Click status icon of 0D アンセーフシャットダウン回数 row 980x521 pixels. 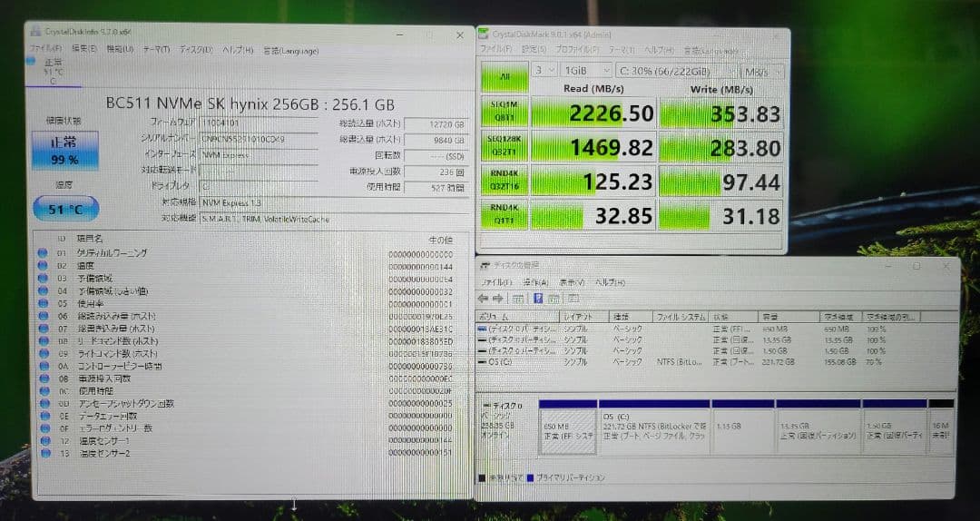tap(44, 403)
